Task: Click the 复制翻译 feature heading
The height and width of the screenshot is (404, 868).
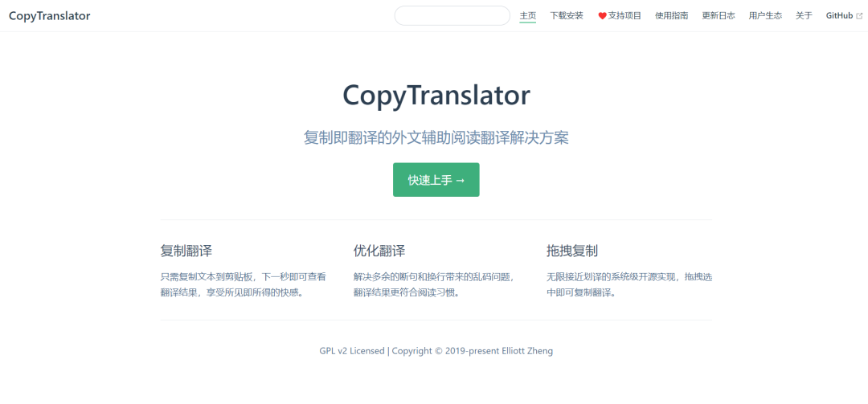Action: [x=186, y=251]
